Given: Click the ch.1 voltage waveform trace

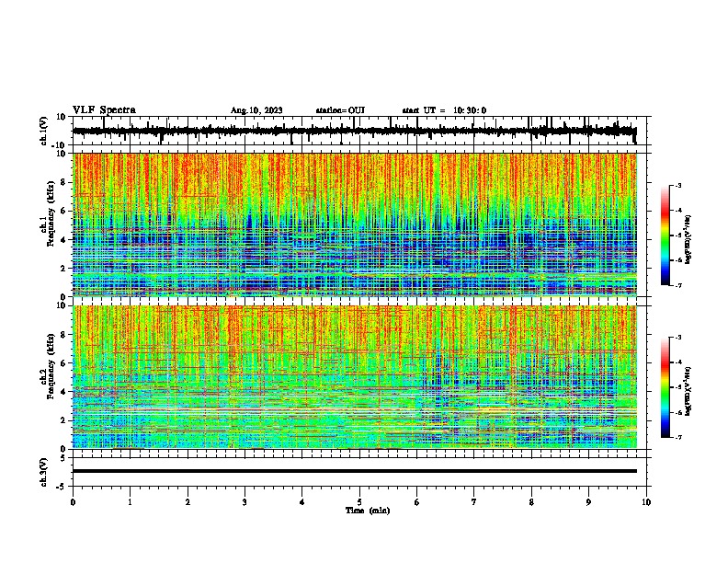Looking at the screenshot, I should point(354,132).
